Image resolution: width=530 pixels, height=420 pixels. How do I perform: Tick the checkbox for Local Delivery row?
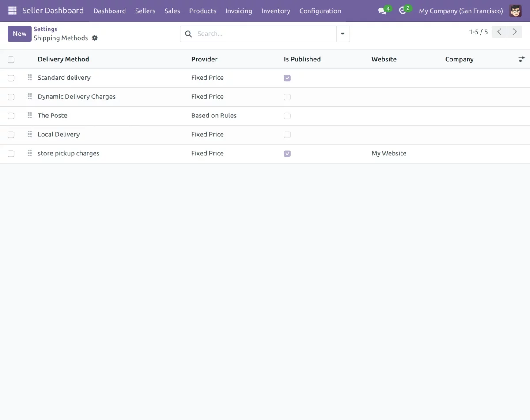pyautogui.click(x=11, y=135)
